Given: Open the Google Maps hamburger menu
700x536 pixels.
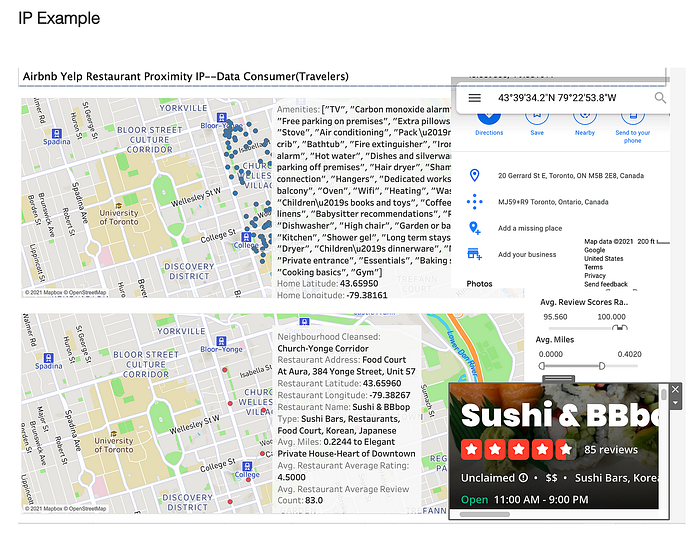Looking at the screenshot, I should 475,98.
